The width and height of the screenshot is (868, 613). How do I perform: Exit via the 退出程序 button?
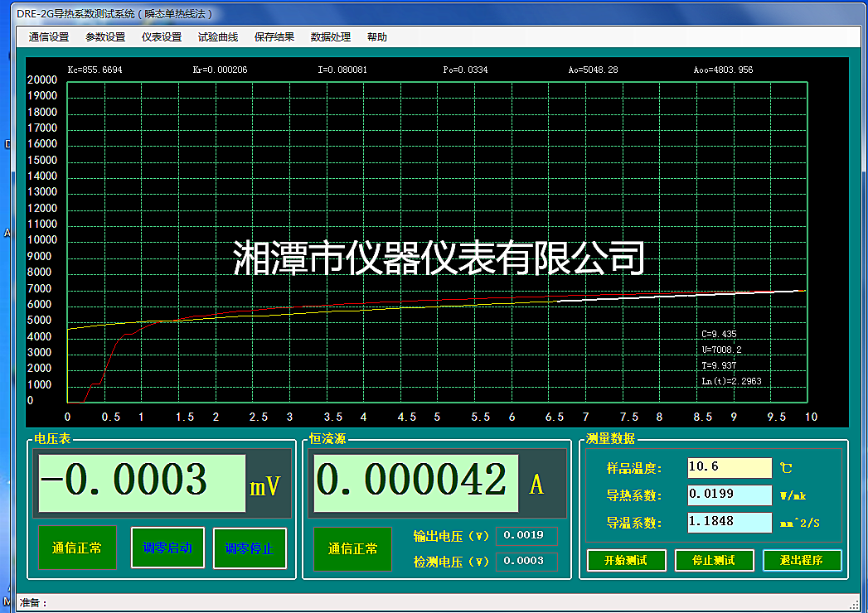click(802, 560)
